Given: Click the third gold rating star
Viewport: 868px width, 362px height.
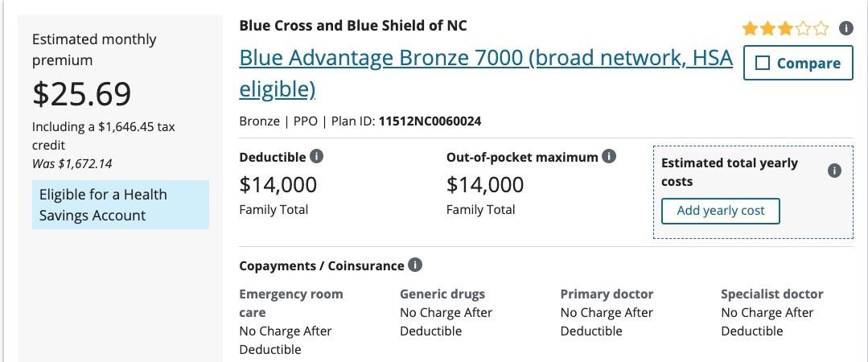Looking at the screenshot, I should click(785, 30).
